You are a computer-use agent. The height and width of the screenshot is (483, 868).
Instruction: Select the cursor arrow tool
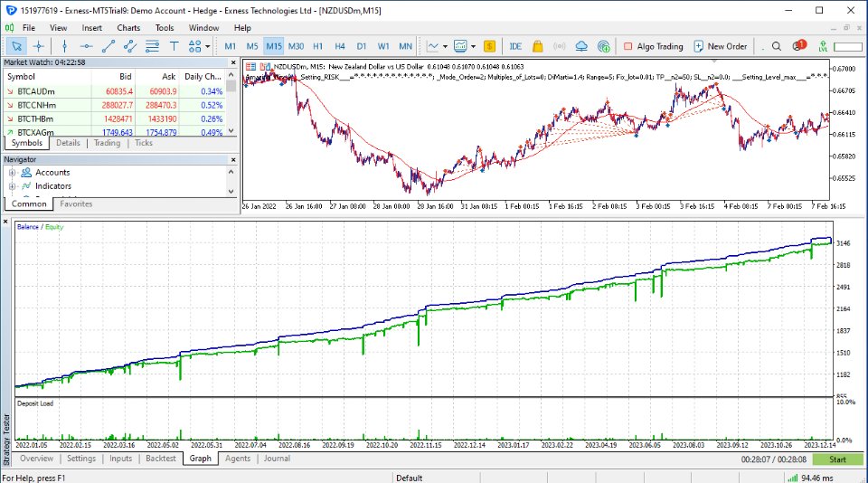click(16, 46)
